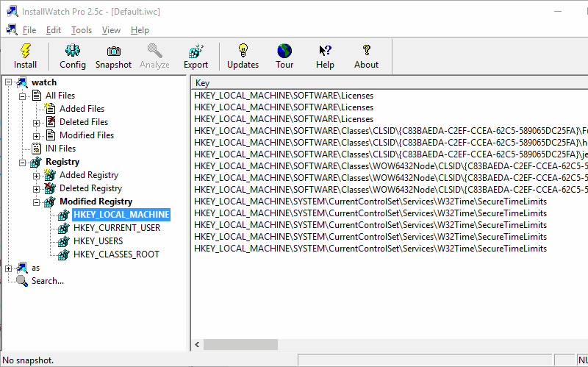
Task: Click the Install lightning bolt icon
Action: [x=26, y=51]
